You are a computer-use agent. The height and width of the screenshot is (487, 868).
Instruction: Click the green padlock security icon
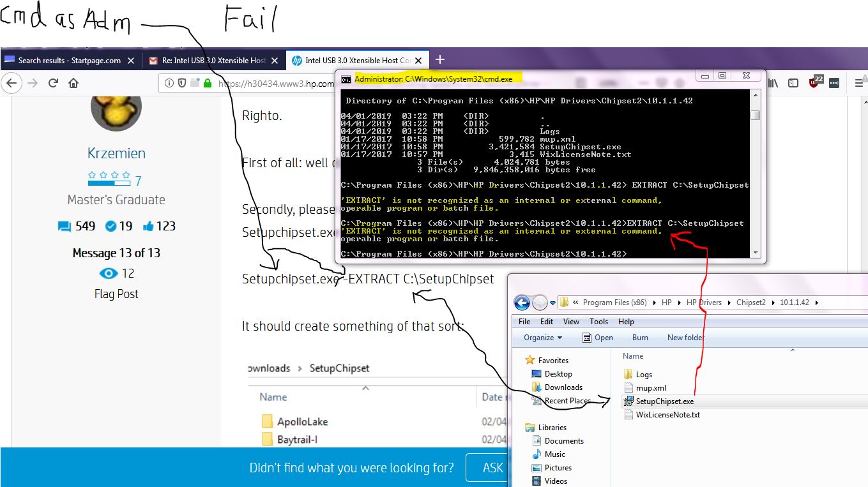(207, 83)
